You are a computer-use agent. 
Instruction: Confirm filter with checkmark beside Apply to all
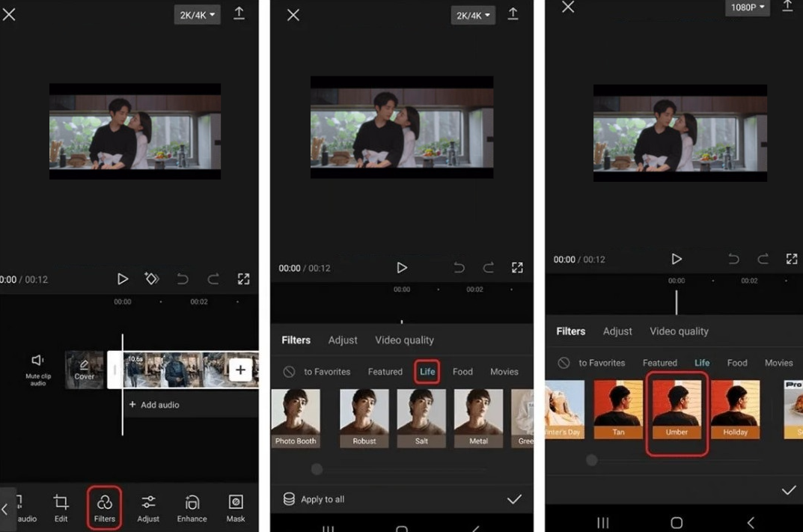[514, 499]
